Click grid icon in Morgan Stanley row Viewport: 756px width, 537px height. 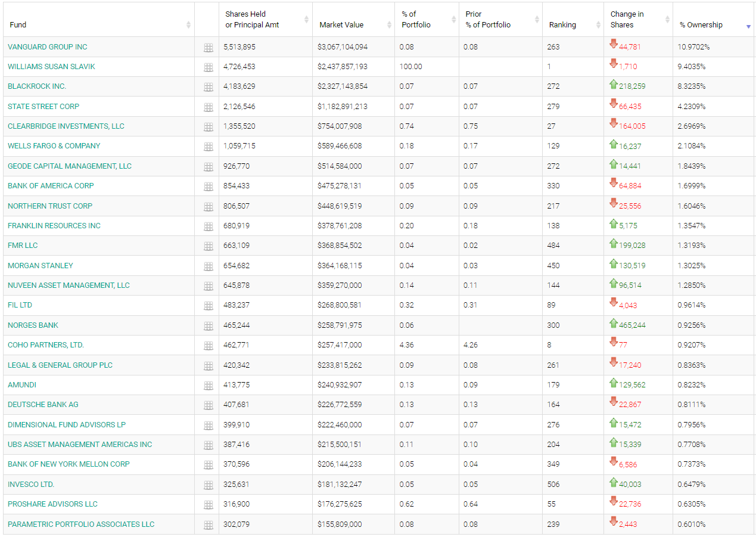click(x=208, y=266)
